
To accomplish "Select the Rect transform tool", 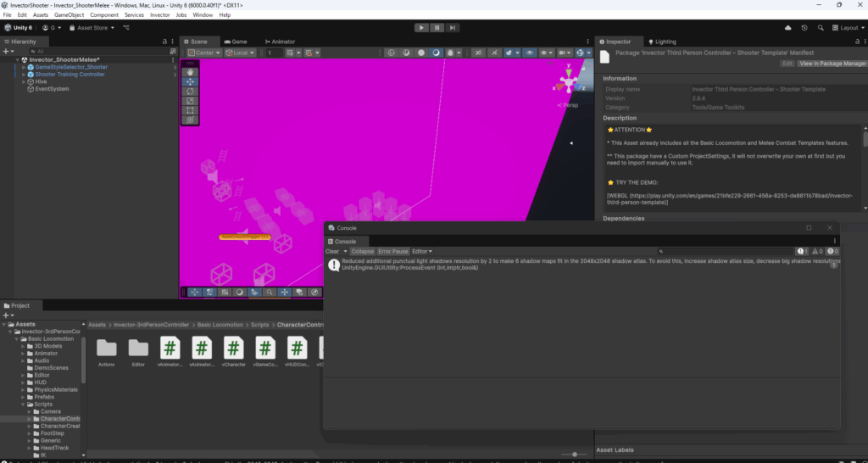I will pos(190,110).
